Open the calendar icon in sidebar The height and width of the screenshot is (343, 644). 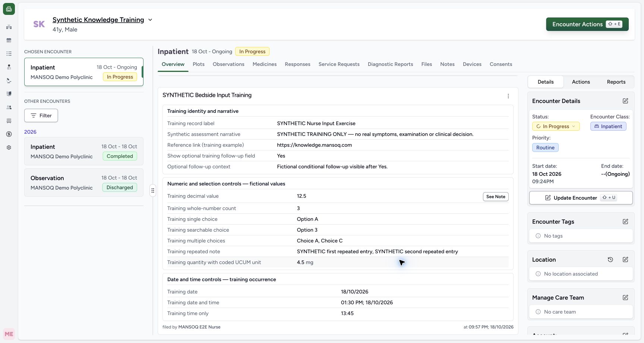(9, 40)
